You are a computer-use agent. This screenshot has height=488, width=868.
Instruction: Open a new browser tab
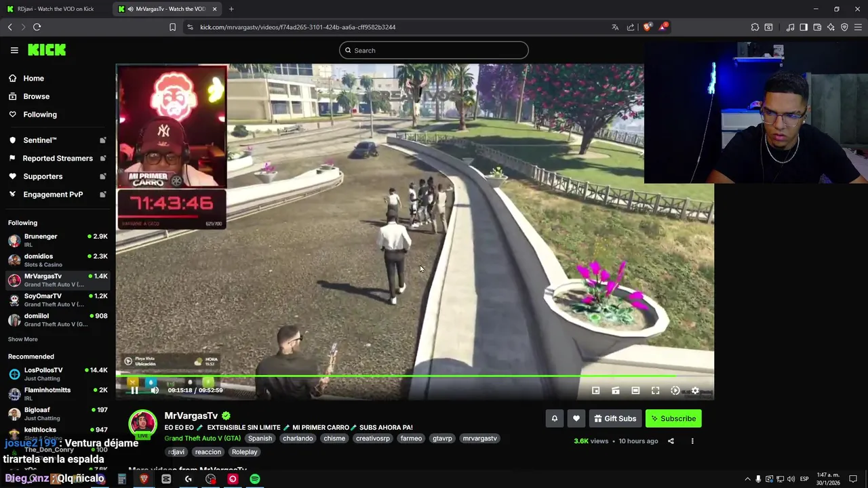click(x=231, y=9)
